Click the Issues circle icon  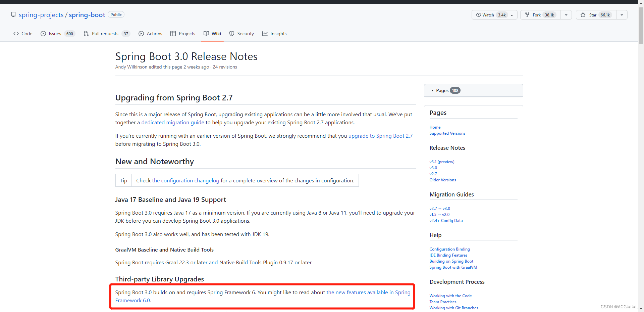(x=43, y=34)
